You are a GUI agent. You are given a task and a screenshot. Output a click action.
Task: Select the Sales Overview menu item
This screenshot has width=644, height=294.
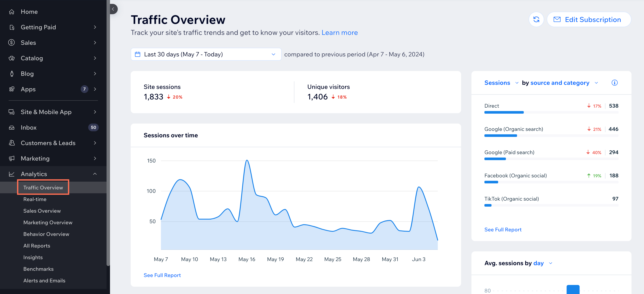click(x=42, y=211)
